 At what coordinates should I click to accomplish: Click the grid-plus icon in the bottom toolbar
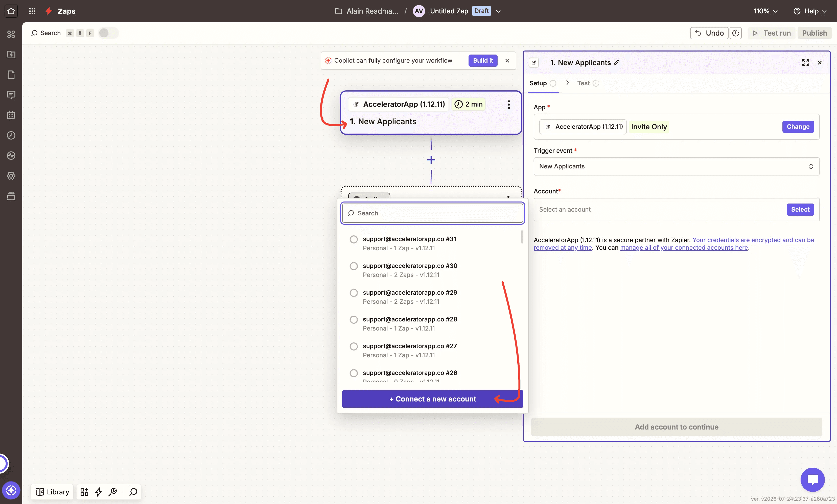coord(84,492)
